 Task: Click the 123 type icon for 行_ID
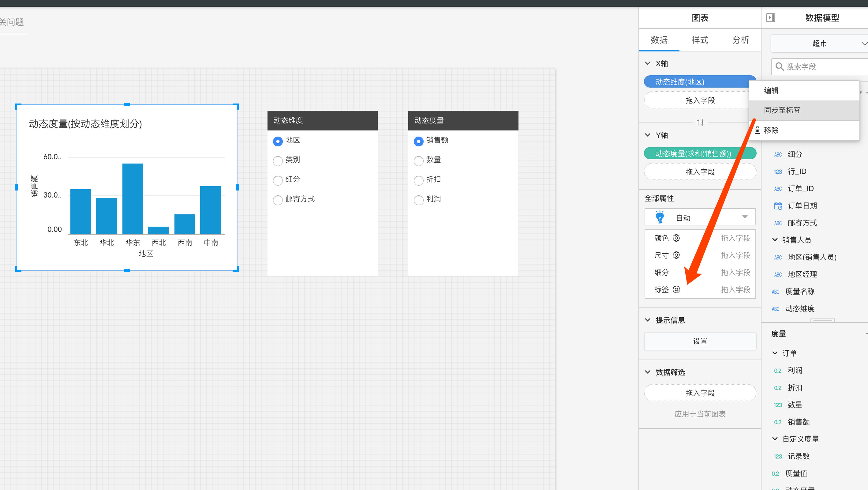[778, 171]
